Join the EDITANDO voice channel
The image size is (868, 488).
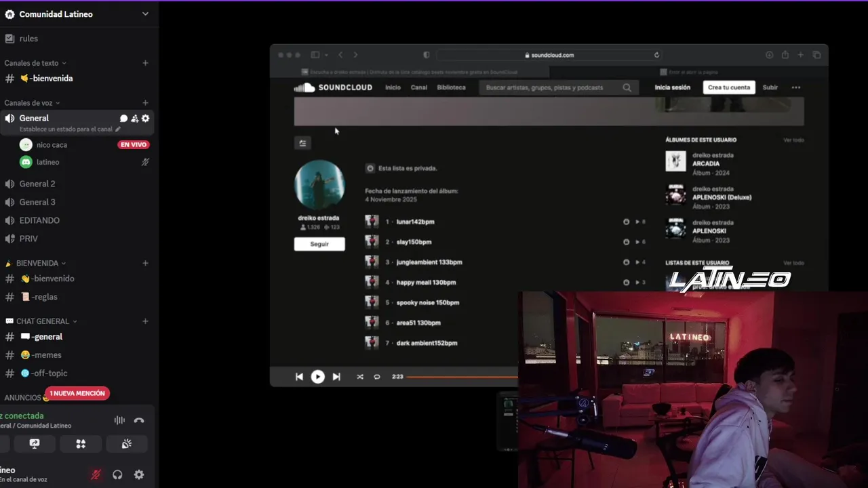coord(39,220)
